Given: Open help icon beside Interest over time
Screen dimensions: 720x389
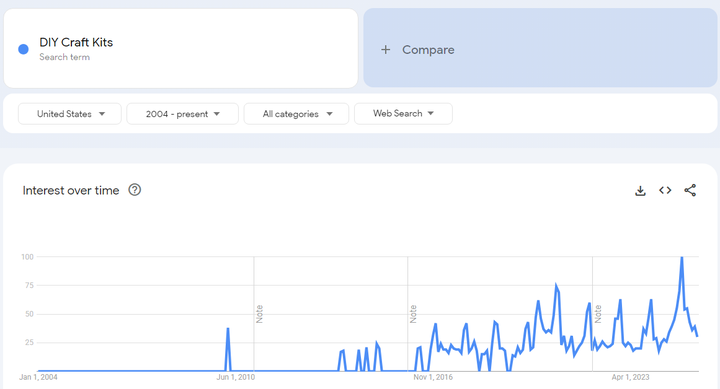Looking at the screenshot, I should 135,190.
